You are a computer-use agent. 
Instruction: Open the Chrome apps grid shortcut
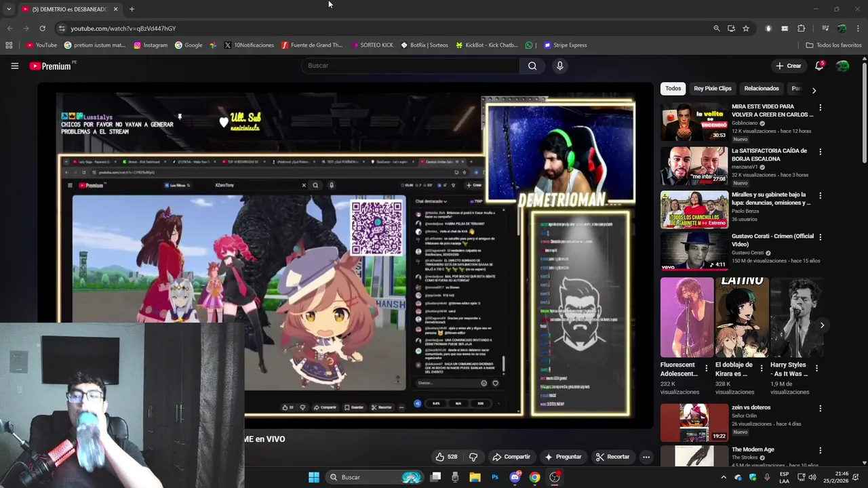point(9,45)
